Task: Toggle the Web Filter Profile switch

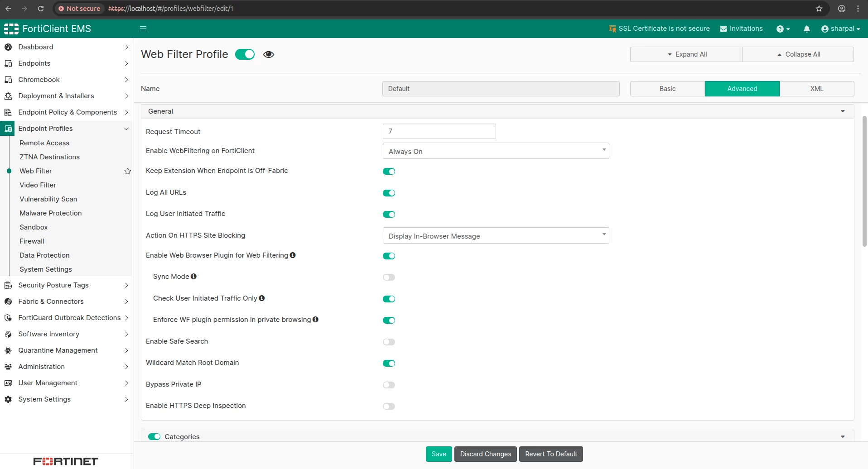Action: (x=245, y=54)
